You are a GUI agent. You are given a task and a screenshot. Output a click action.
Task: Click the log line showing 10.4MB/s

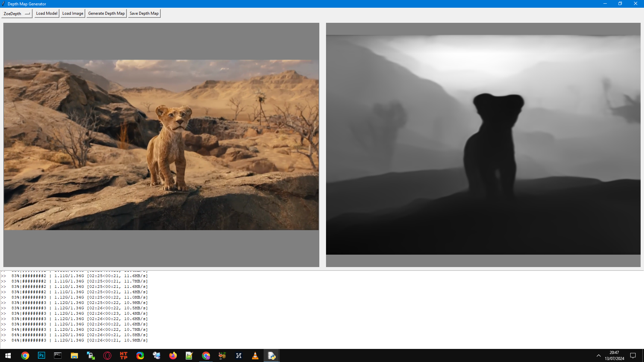pyautogui.click(x=74, y=313)
